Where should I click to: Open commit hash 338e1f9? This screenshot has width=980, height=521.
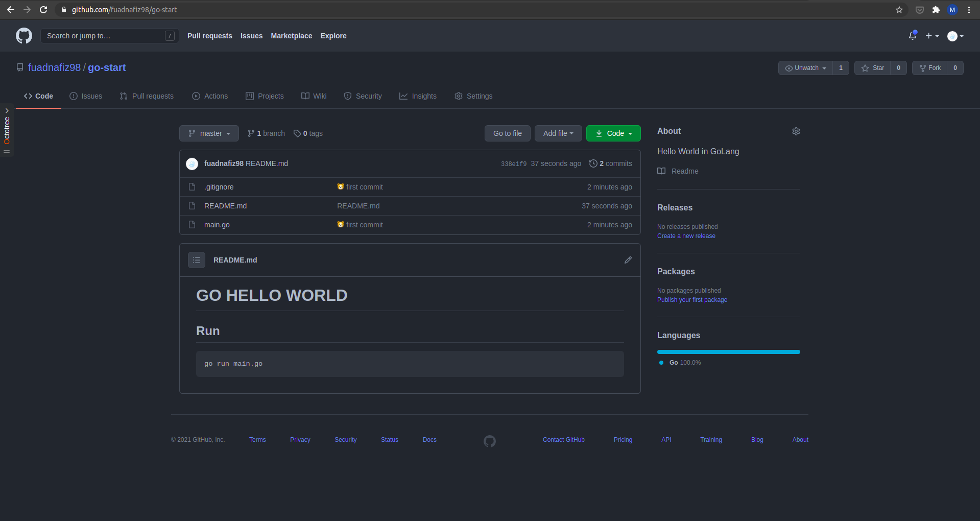tap(514, 164)
